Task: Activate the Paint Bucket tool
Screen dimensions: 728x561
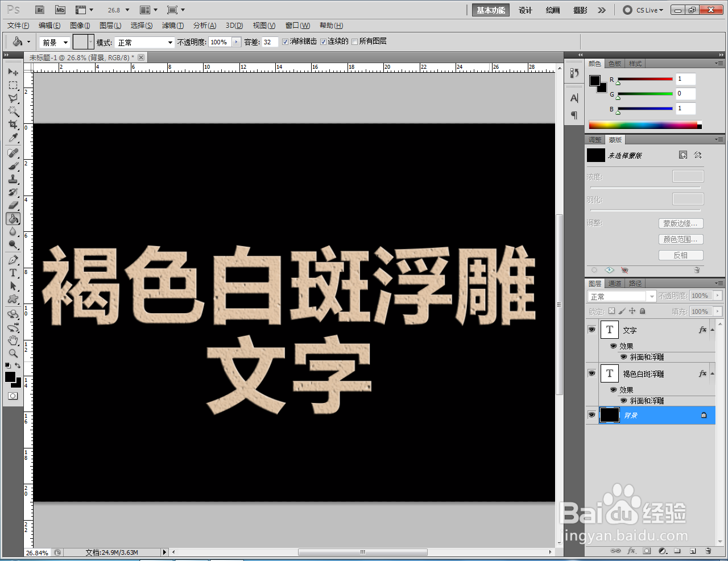Action: 13,218
